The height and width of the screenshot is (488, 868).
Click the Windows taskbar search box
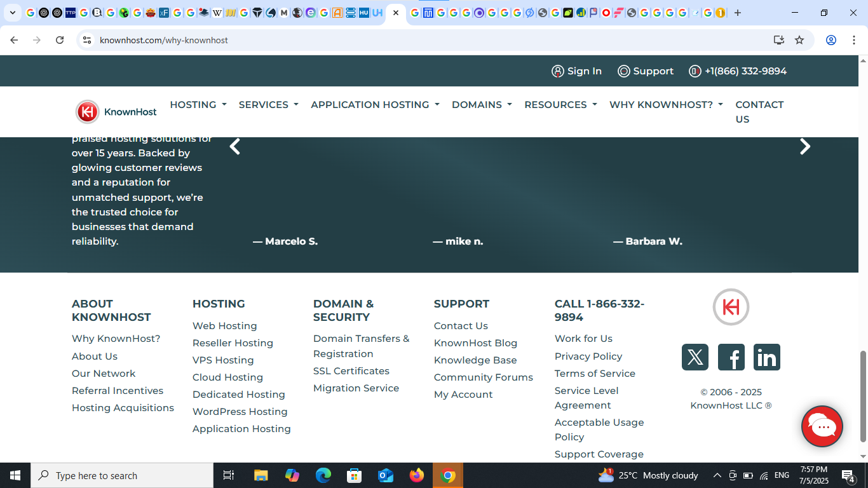tap(122, 475)
